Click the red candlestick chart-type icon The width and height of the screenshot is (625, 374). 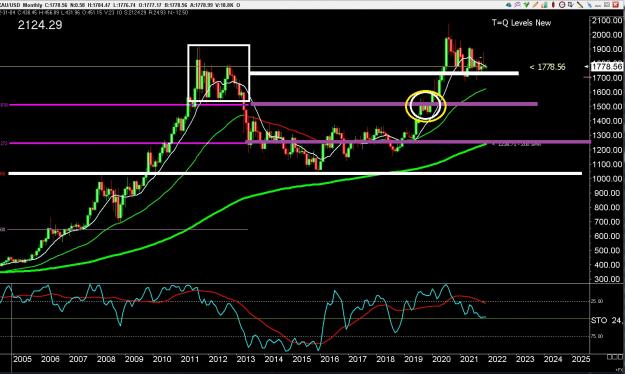tap(553, 5)
